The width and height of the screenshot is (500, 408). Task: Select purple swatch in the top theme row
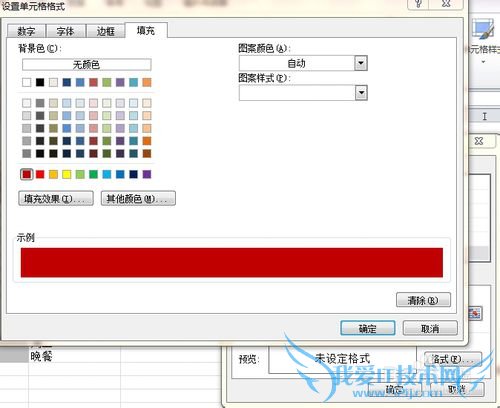(120, 82)
